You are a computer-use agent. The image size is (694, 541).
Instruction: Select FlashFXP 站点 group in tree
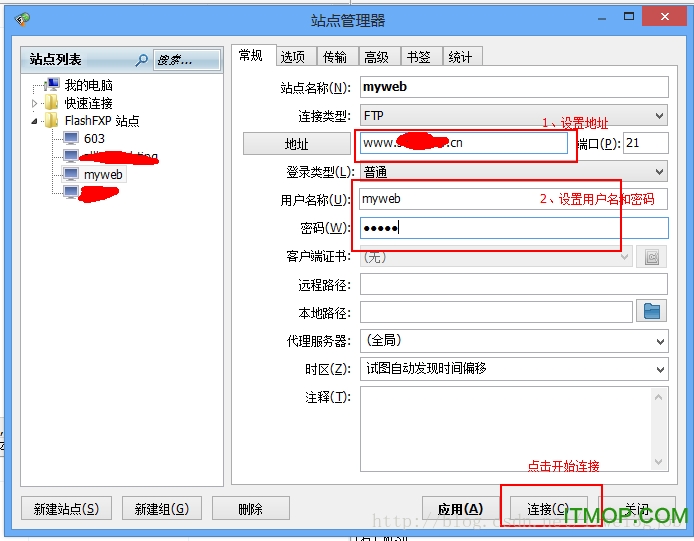(102, 121)
